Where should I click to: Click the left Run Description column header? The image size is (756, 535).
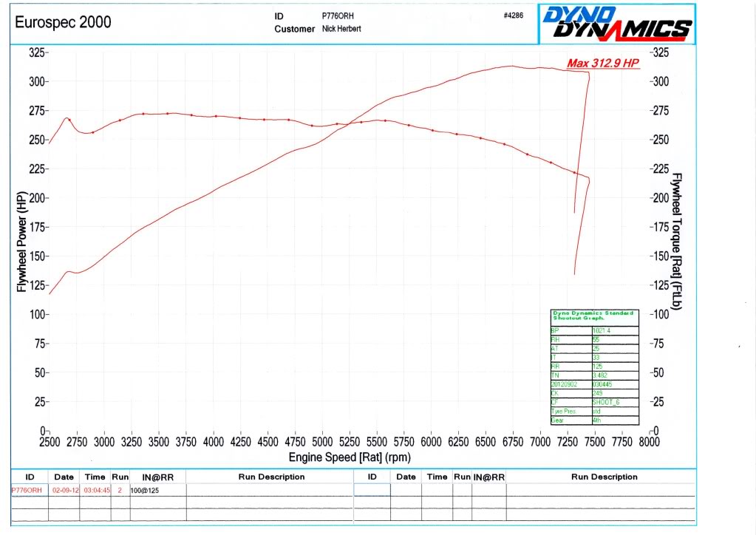(x=271, y=477)
